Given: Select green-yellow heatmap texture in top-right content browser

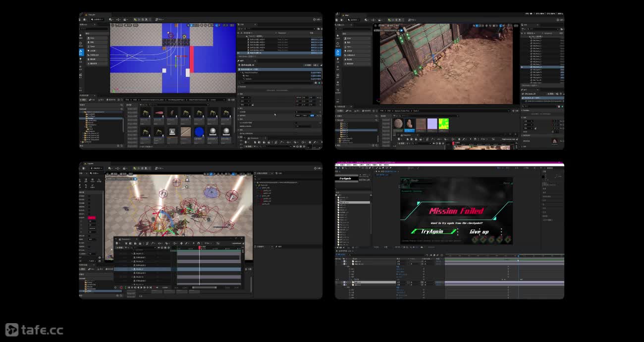Looking at the screenshot, I should point(444,124).
